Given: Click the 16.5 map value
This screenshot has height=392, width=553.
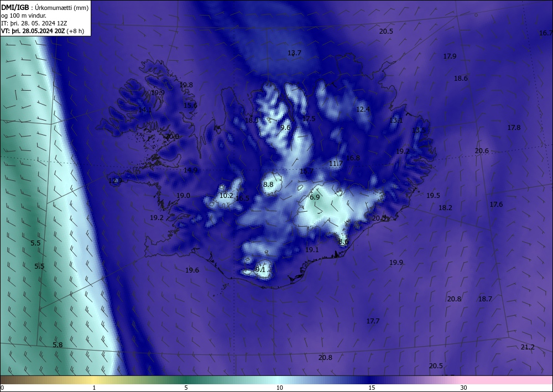Looking at the screenshot, I should (242, 198).
